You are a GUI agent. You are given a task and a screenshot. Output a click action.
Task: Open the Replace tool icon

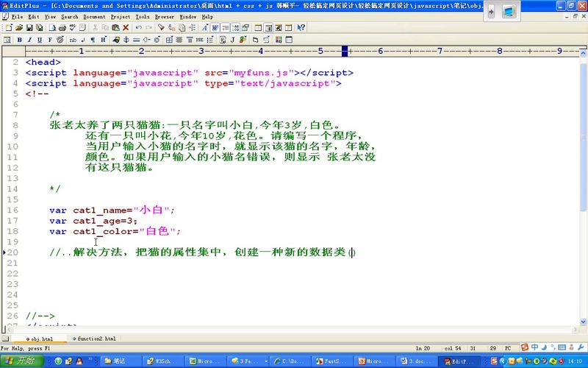(x=171, y=27)
